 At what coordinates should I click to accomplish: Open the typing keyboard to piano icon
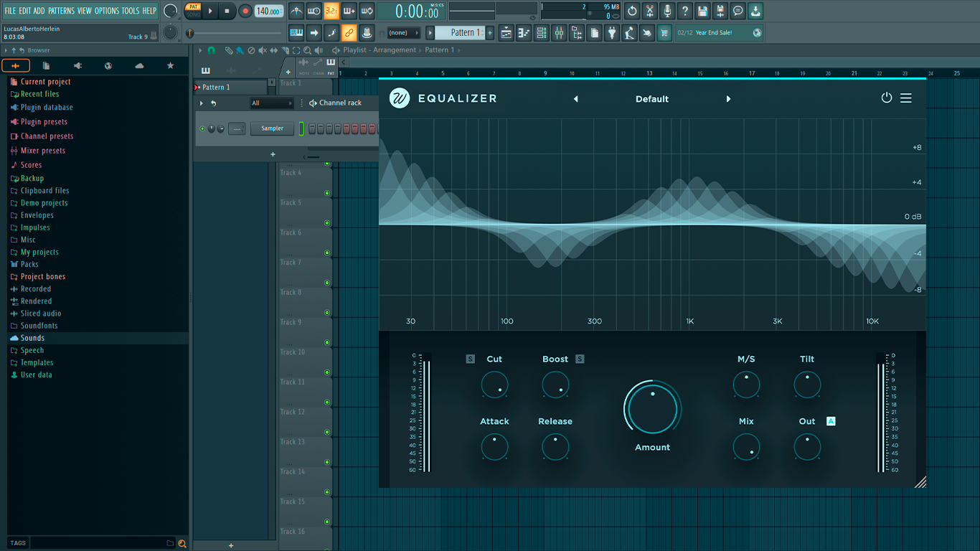pyautogui.click(x=296, y=32)
